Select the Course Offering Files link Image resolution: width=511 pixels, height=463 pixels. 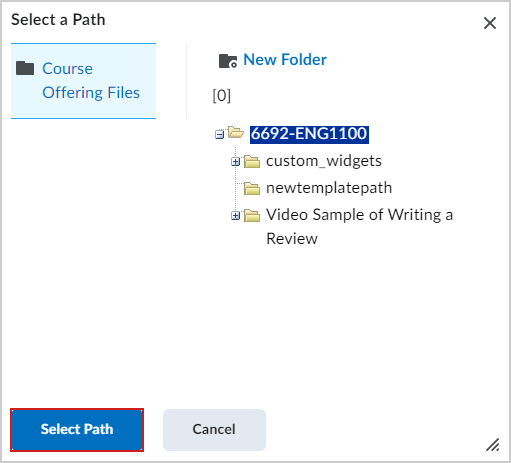tap(91, 80)
